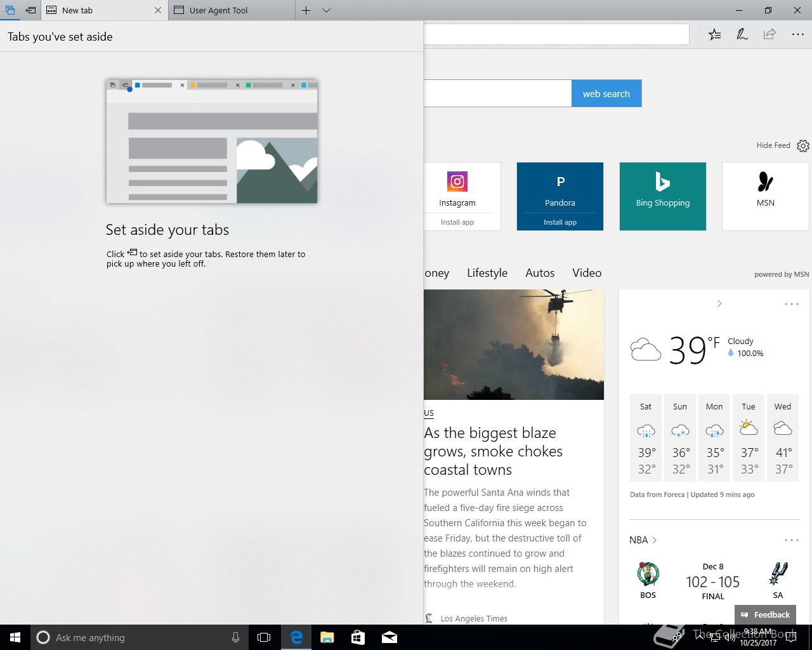
Task: Select Sun forecast column
Action: [680, 438]
